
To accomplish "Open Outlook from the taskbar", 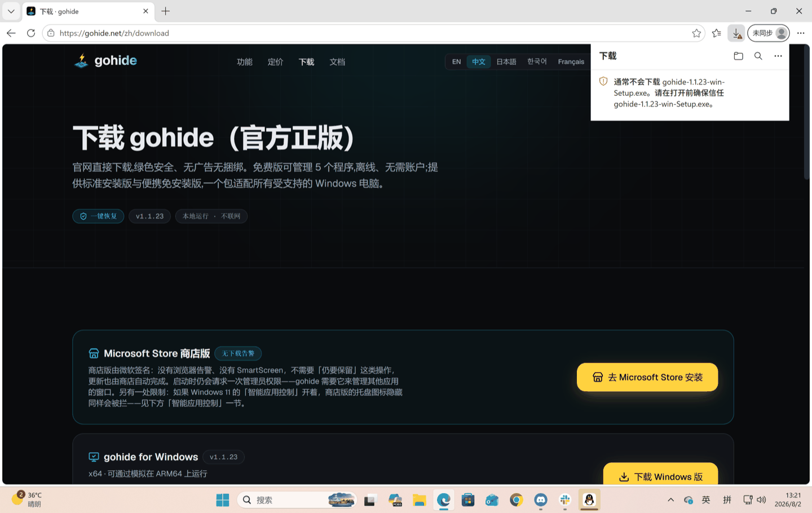I will pyautogui.click(x=492, y=500).
